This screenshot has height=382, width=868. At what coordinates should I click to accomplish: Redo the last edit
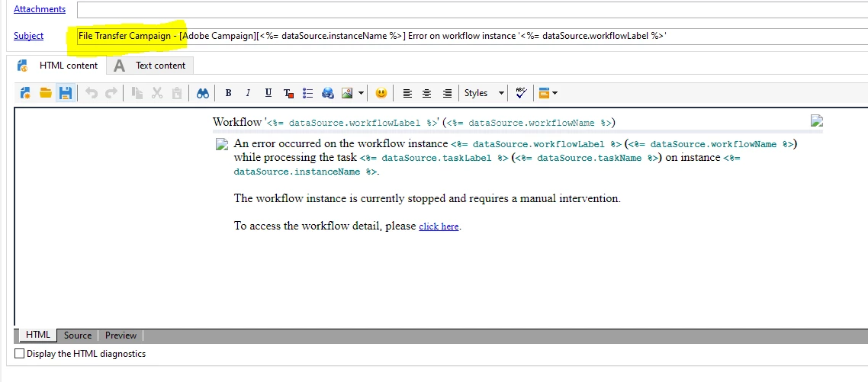[x=111, y=93]
